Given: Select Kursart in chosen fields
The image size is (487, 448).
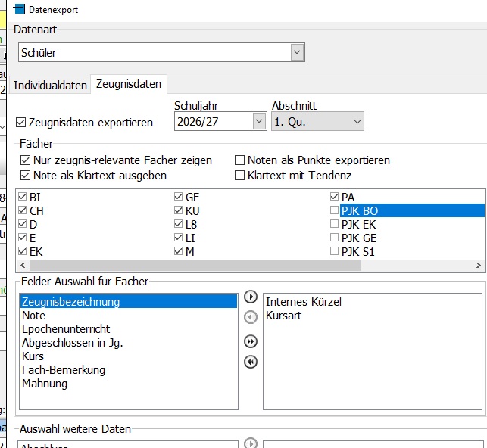Looking at the screenshot, I should pyautogui.click(x=373, y=316).
